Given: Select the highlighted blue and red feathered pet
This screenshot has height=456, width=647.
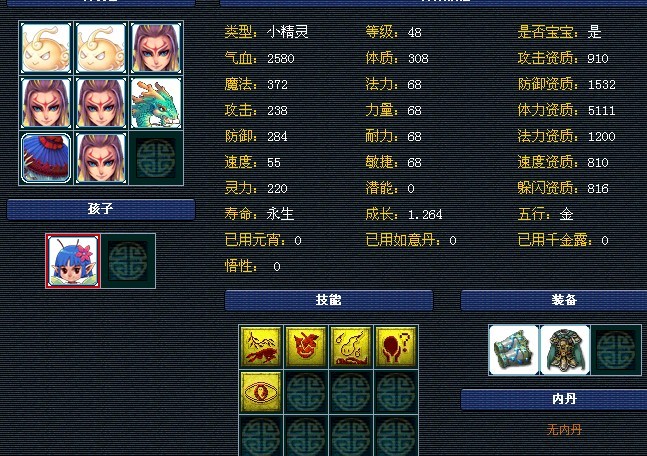Looking at the screenshot, I should (46, 158).
